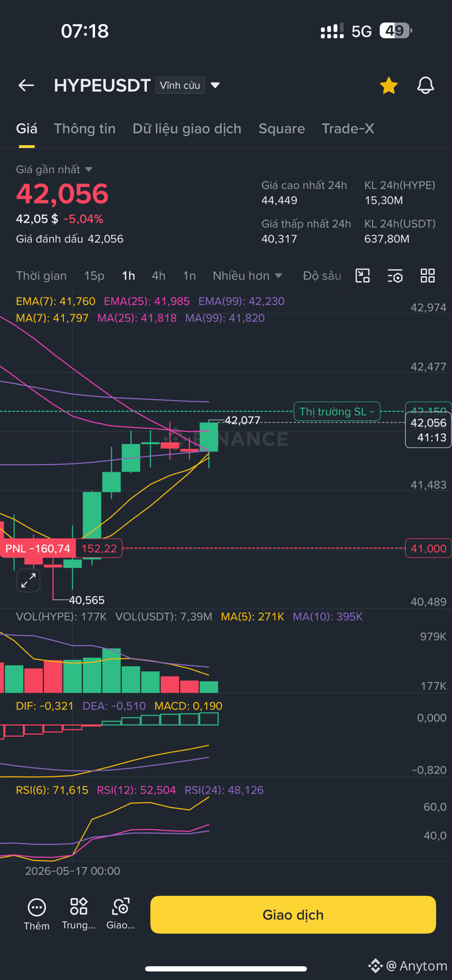The height and width of the screenshot is (980, 452).
Task: Select the 1n timeframe
Action: 189,276
